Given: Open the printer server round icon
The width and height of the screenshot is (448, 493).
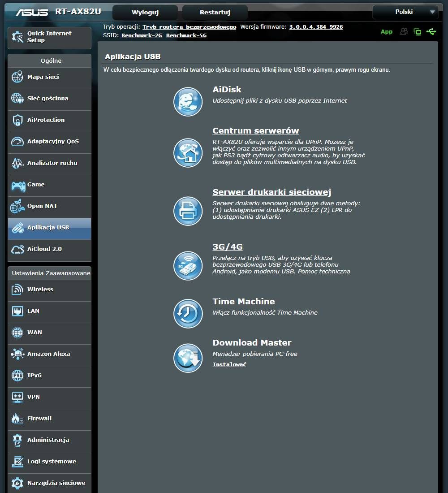Looking at the screenshot, I should (188, 211).
